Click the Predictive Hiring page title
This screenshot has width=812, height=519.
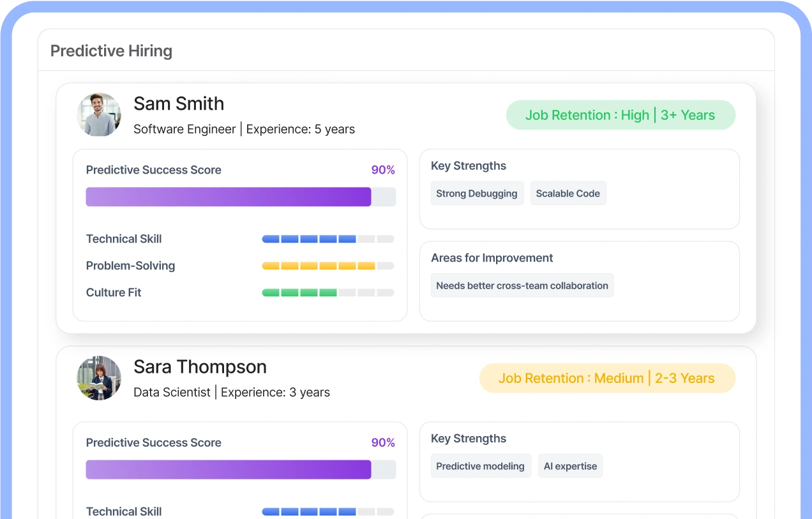point(112,51)
